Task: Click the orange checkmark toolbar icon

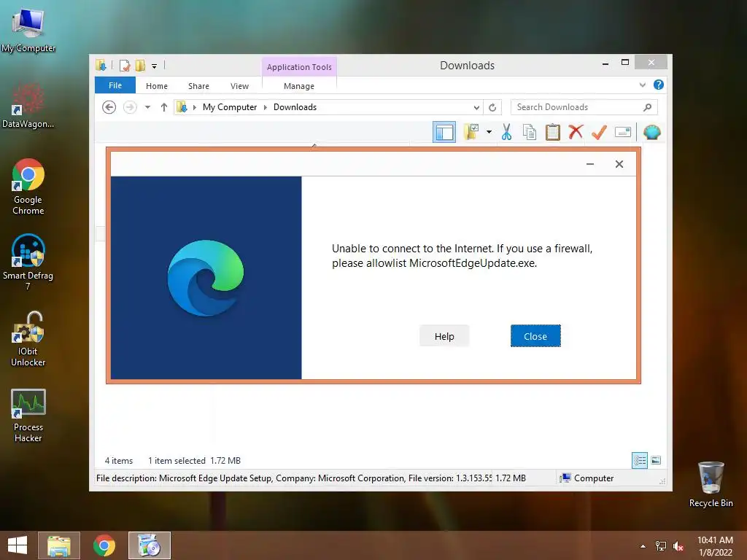Action: (x=599, y=132)
